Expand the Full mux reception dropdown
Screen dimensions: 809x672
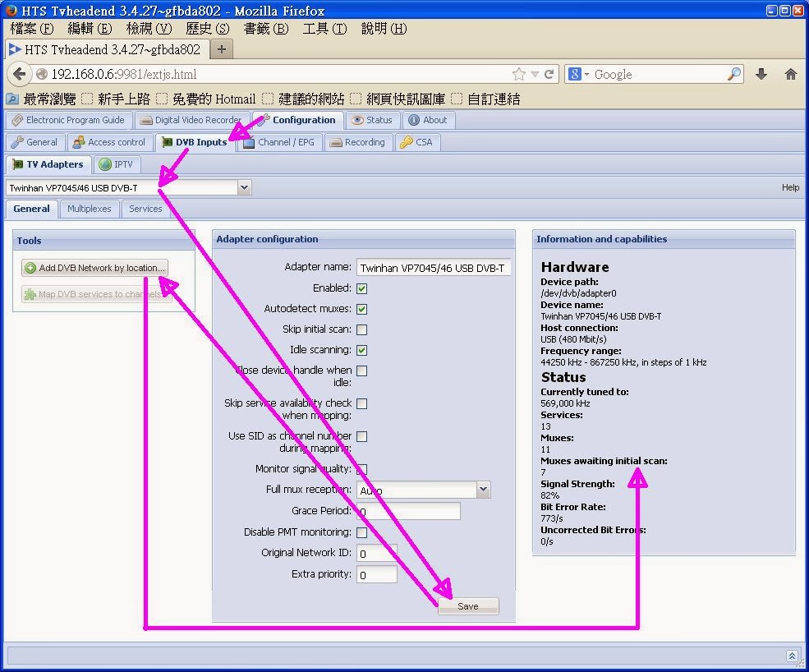(483, 490)
